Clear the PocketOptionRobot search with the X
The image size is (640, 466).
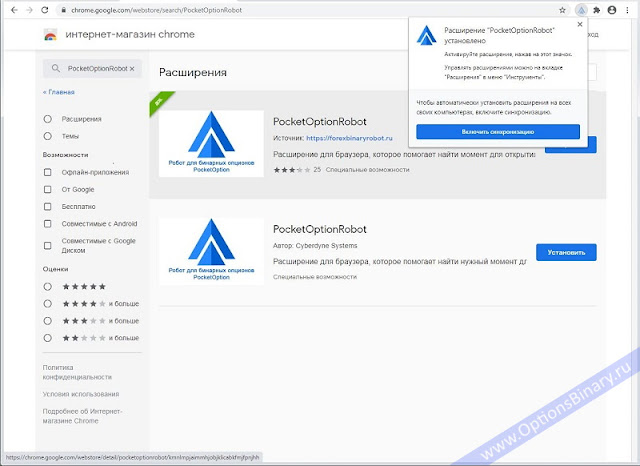coord(132,69)
